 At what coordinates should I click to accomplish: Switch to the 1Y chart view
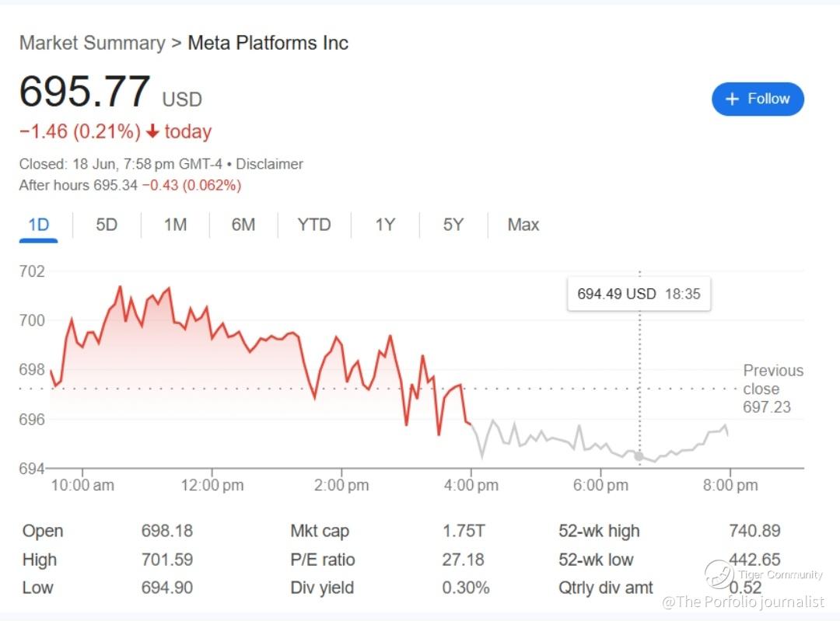coord(385,225)
